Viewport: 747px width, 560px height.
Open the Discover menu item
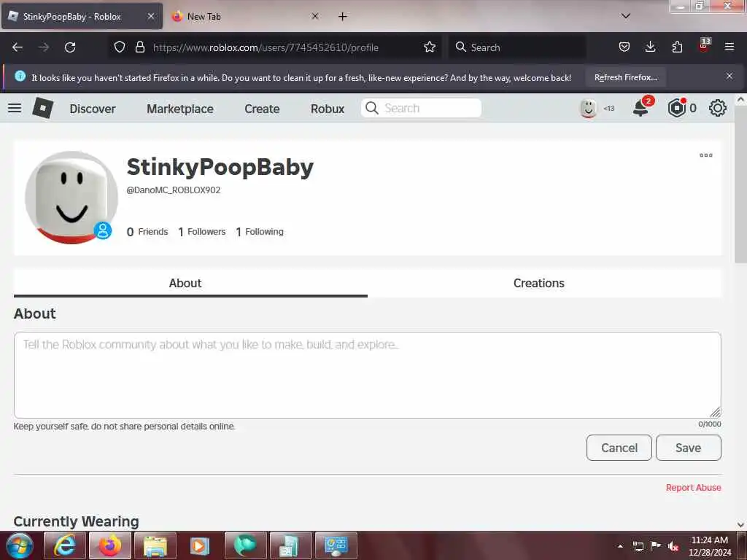tap(93, 109)
